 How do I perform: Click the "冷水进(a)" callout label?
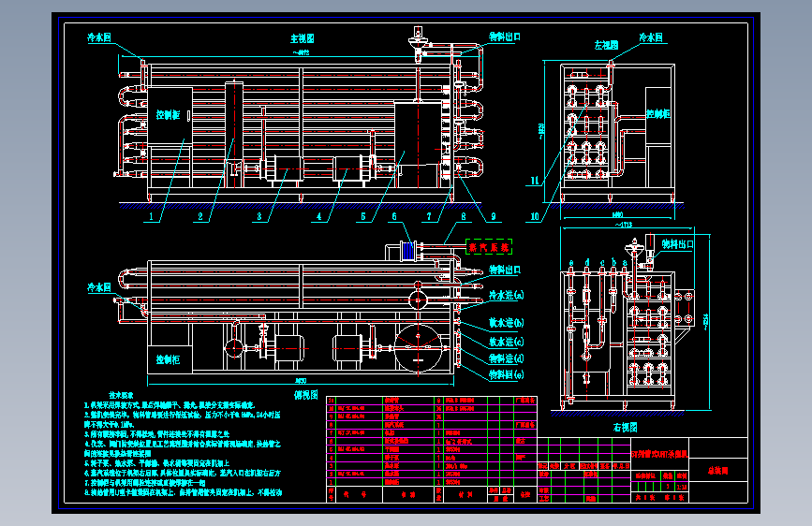(x=507, y=295)
